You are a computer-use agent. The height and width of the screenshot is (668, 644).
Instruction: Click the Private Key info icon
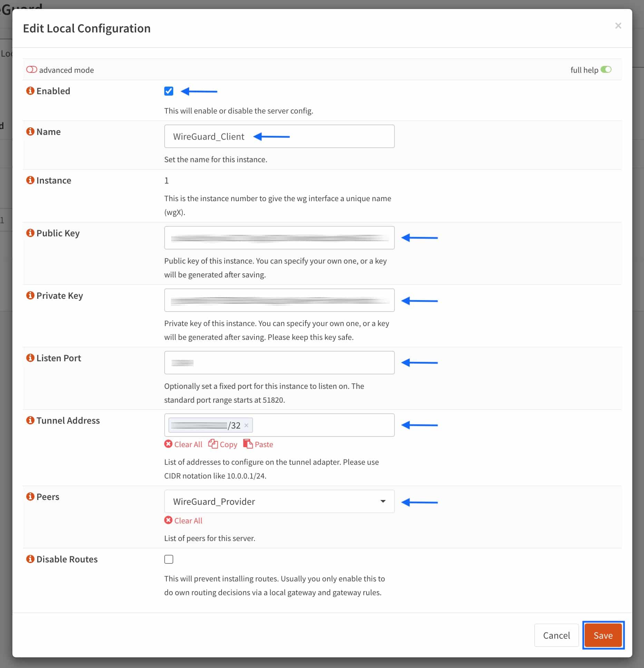(x=30, y=295)
